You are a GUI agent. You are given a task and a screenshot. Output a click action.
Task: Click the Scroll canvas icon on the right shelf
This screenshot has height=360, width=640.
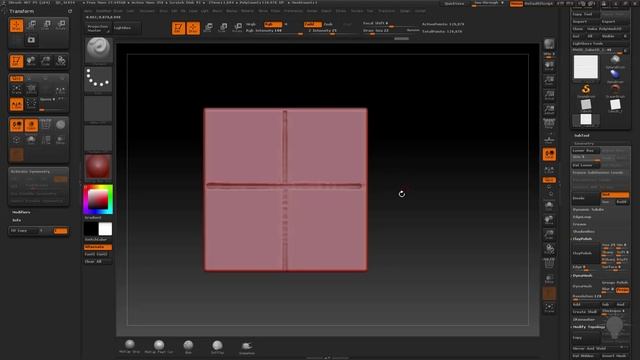click(x=549, y=67)
